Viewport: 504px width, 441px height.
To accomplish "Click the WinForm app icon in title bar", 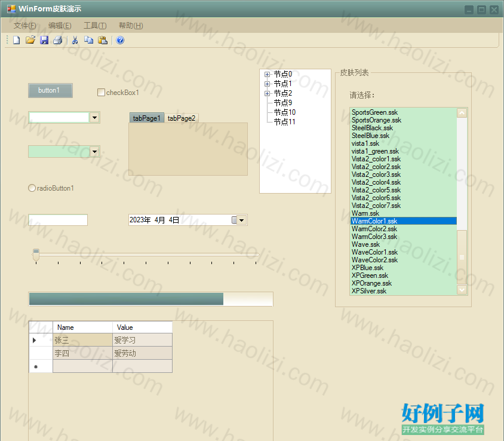I will coord(11,9).
